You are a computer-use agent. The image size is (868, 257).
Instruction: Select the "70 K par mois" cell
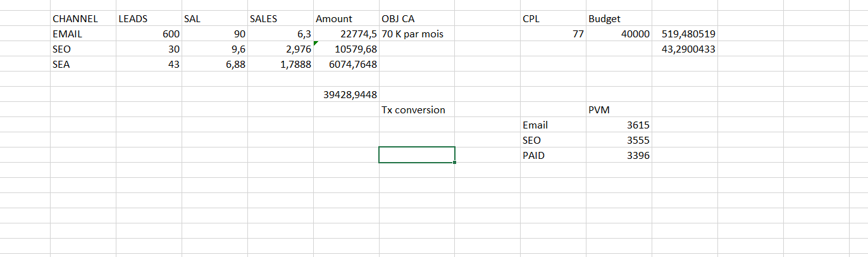coord(416,34)
